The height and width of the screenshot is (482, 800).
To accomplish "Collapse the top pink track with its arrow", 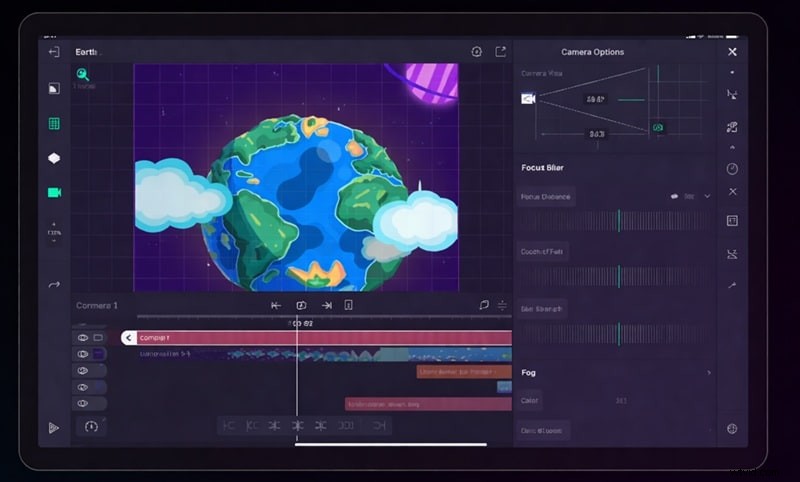I will (x=128, y=338).
